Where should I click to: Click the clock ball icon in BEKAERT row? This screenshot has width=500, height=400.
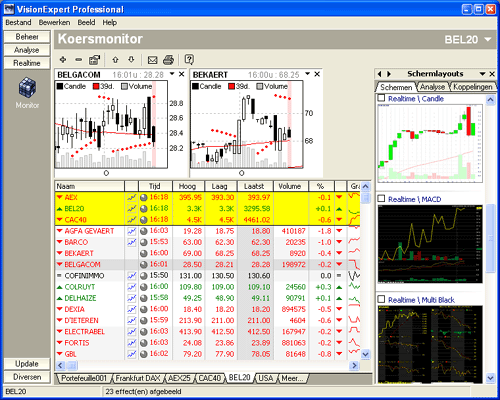click(144, 253)
